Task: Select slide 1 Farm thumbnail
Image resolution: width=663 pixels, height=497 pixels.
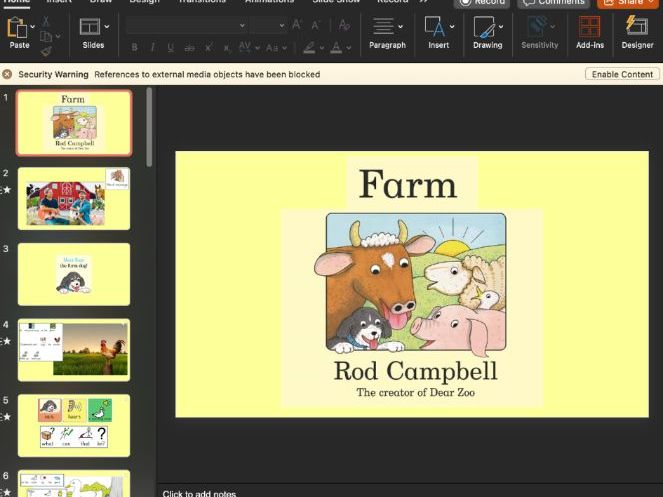Action: 74,123
